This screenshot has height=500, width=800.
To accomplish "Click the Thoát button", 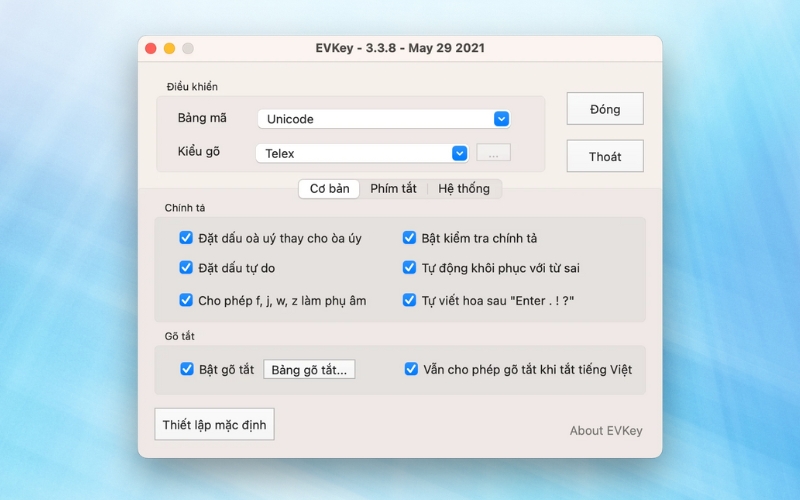I will coord(605,156).
